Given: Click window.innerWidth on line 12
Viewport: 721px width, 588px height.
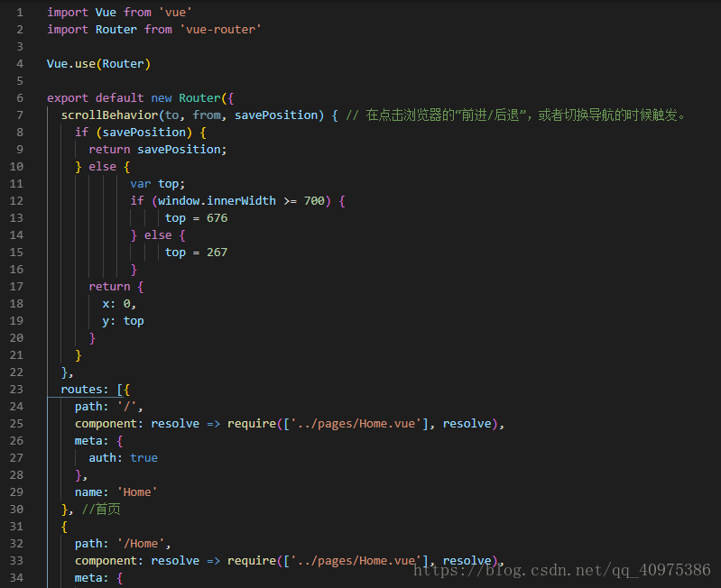Looking at the screenshot, I should point(217,201).
